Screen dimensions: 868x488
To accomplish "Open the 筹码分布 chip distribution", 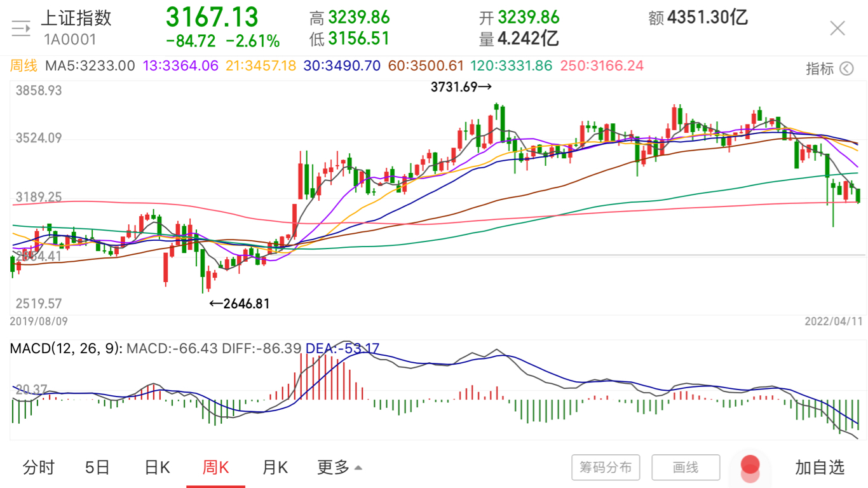I will click(606, 468).
